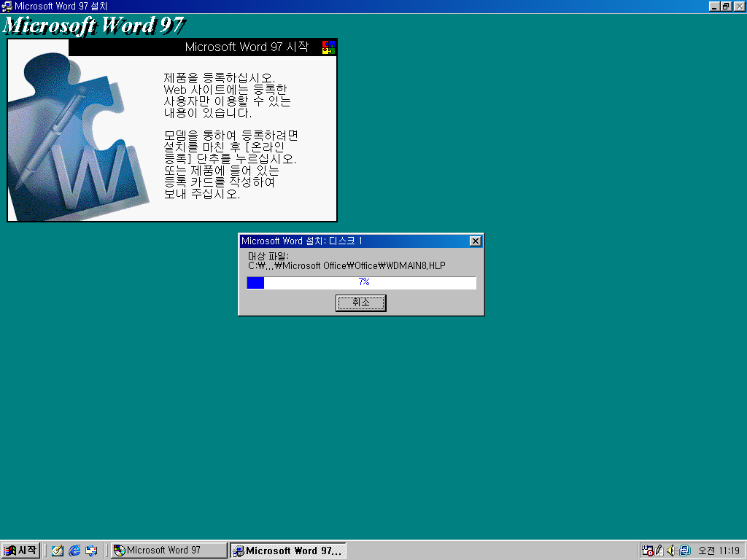Click the Word puzzle piece logo image

(79, 136)
